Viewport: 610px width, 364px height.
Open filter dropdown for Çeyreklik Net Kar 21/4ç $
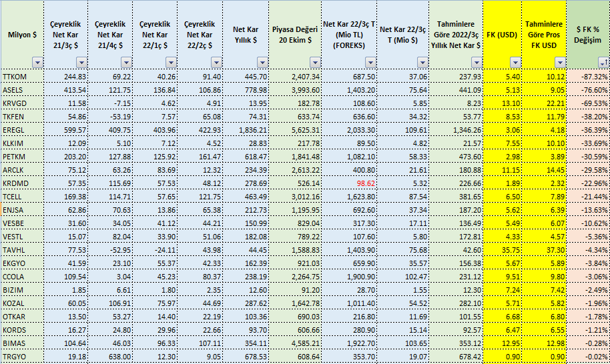click(126, 62)
